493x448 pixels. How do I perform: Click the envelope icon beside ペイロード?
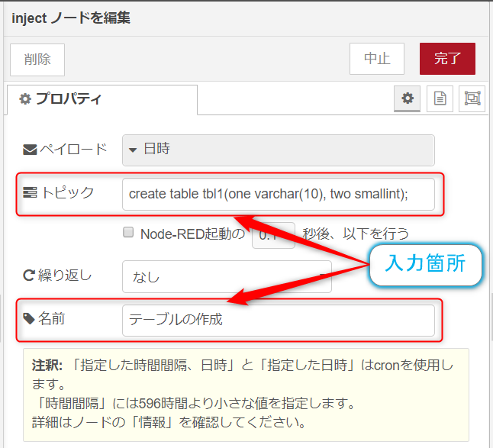click(31, 150)
